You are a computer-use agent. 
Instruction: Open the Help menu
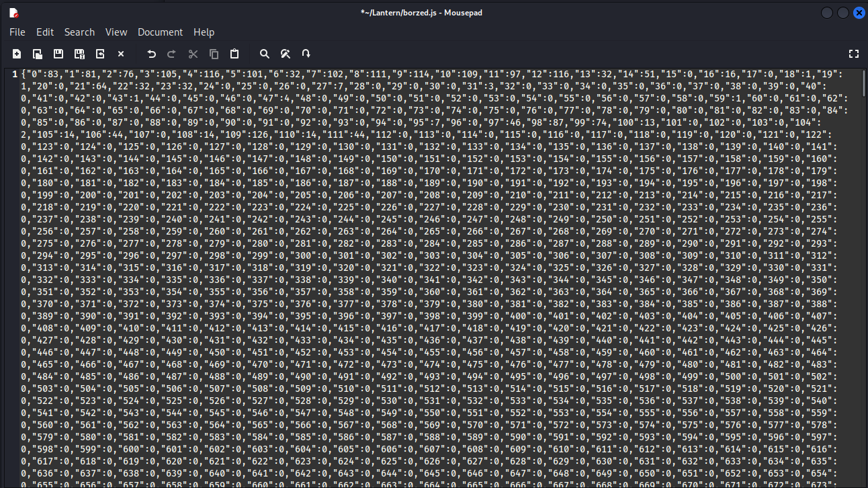click(x=204, y=32)
